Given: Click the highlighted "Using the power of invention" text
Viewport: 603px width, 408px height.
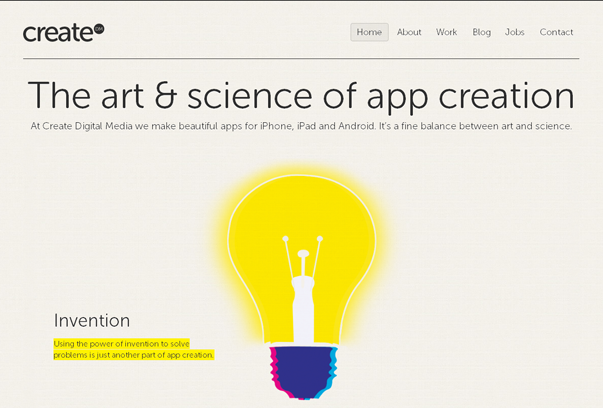Looking at the screenshot, I should (133, 349).
